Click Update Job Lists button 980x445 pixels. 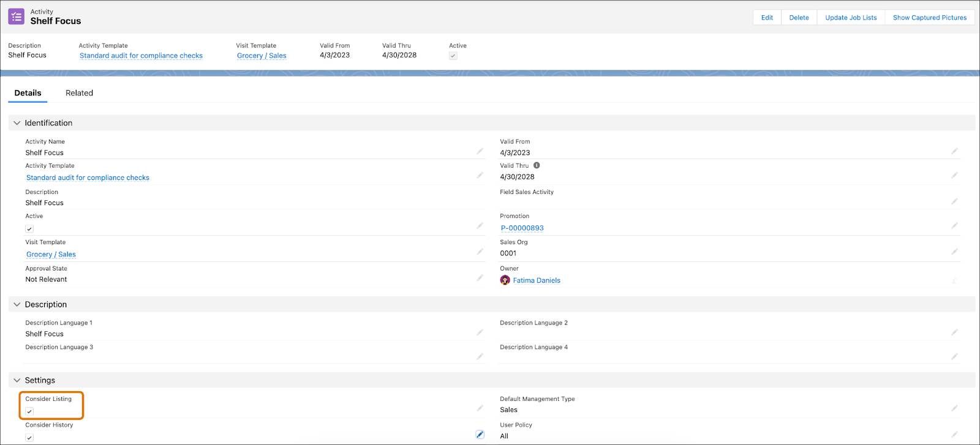coord(851,18)
